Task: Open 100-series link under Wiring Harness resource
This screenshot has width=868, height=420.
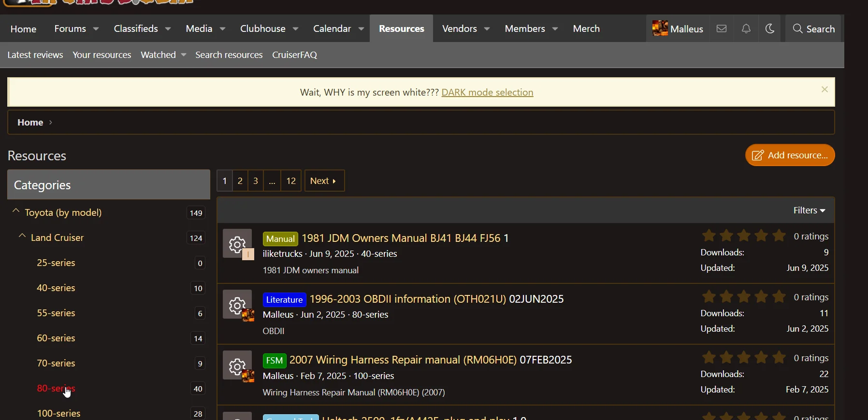Action: 374,376
